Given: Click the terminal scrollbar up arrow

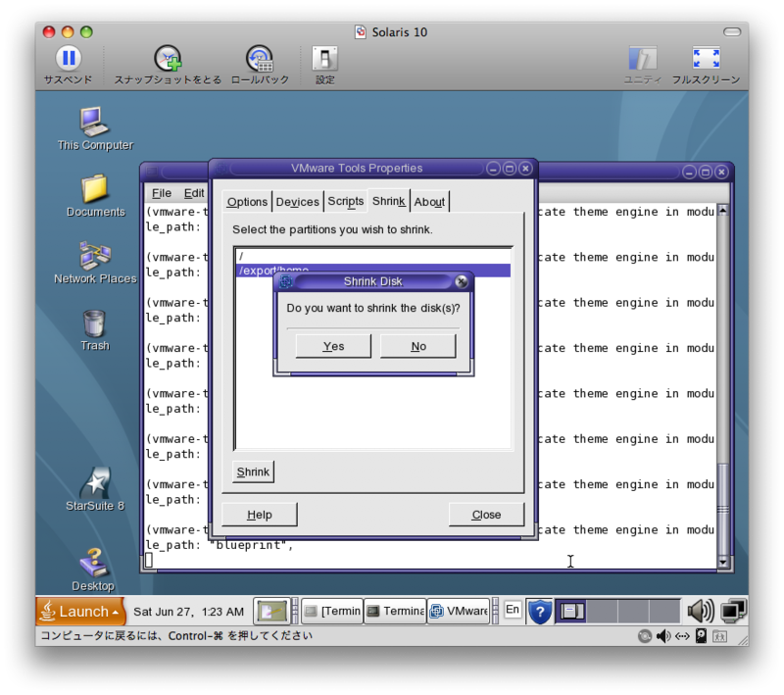Looking at the screenshot, I should (722, 211).
